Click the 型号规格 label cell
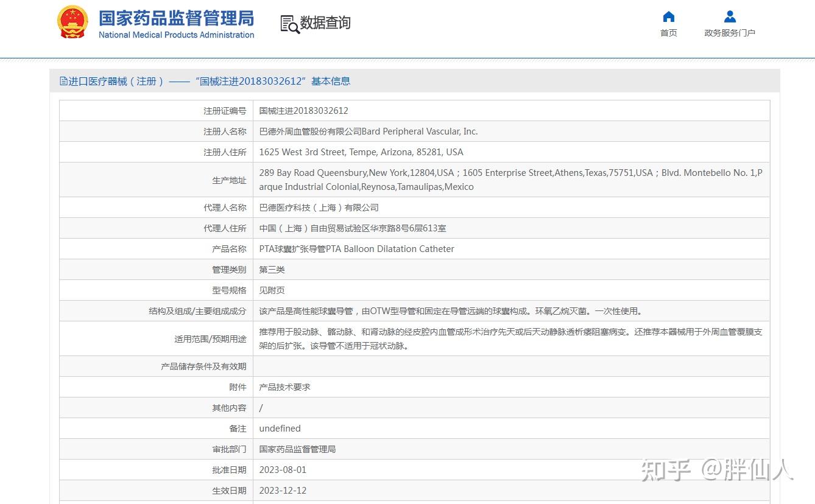Viewport: 815px width, 504px height. [157, 290]
